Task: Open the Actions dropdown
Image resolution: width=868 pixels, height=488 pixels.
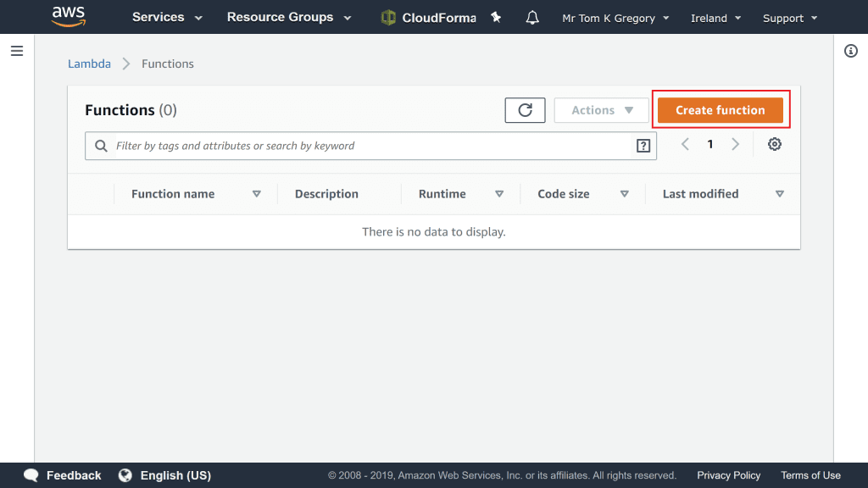Action: point(602,110)
